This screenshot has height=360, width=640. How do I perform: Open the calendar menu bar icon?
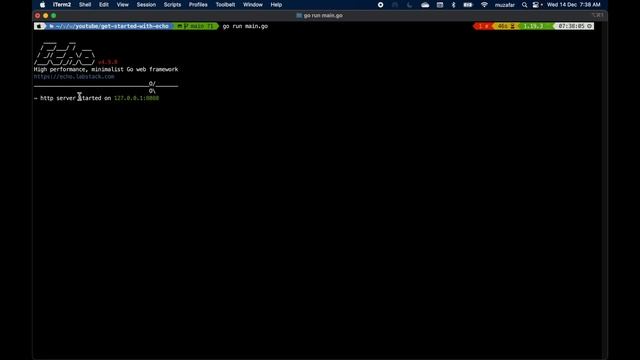440,5
